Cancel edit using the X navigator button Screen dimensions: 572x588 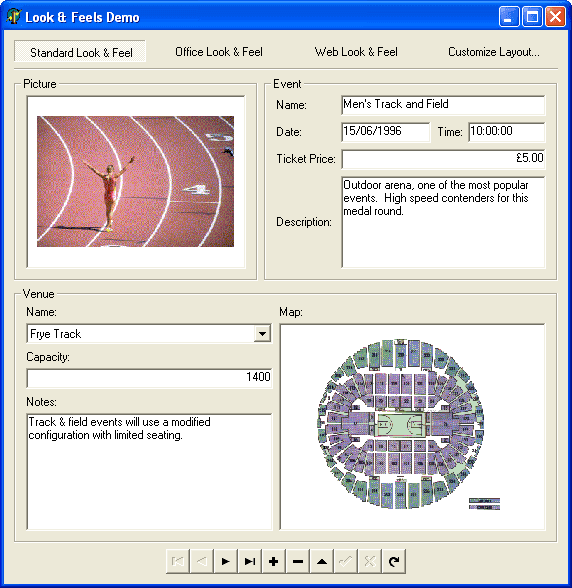pyautogui.click(x=370, y=561)
